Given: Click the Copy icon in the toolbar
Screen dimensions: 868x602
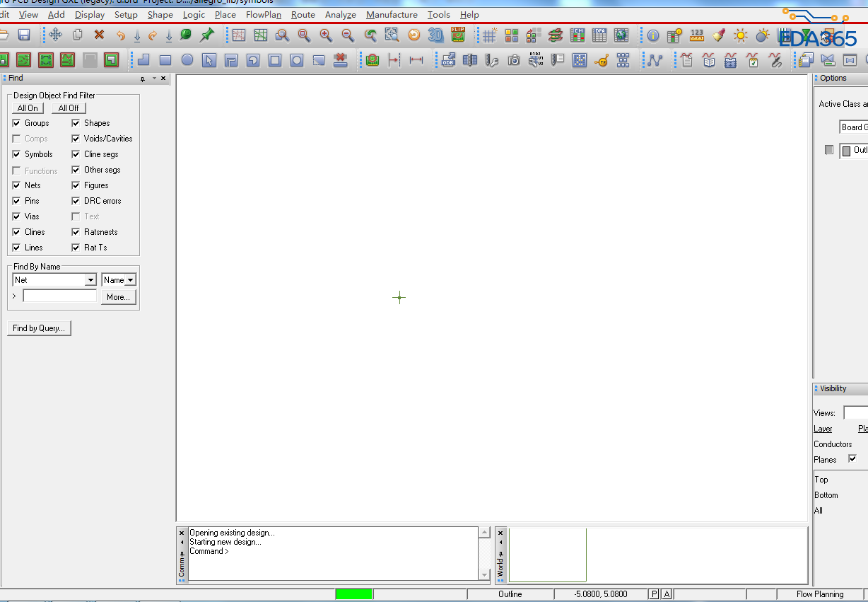Looking at the screenshot, I should tap(78, 35).
